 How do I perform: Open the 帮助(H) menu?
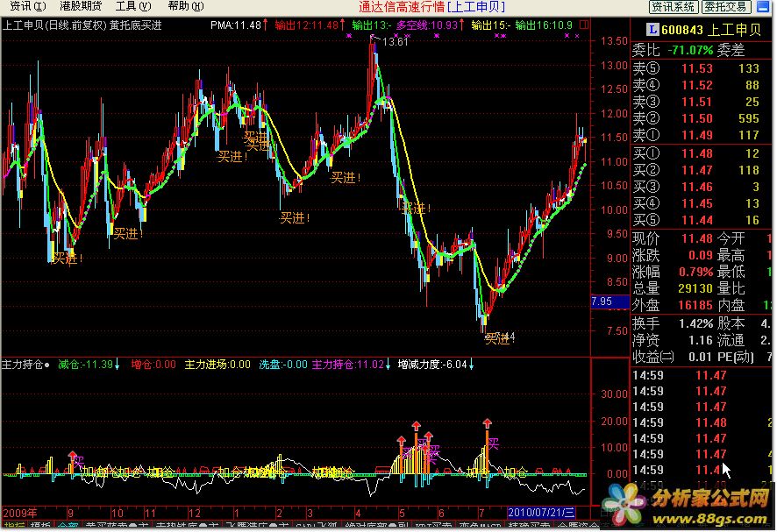pyautogui.click(x=186, y=6)
